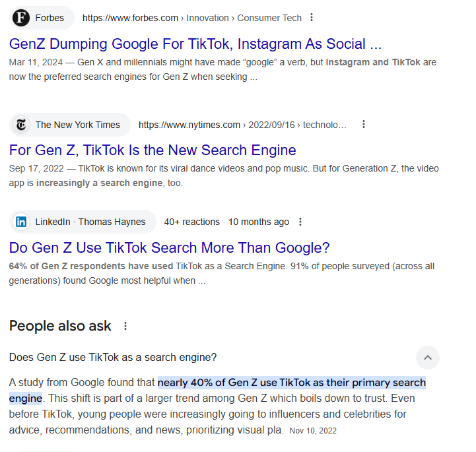The image size is (476, 452).
Task: Open three-dot menu beside nytimes.com URL
Action: pyautogui.click(x=363, y=125)
